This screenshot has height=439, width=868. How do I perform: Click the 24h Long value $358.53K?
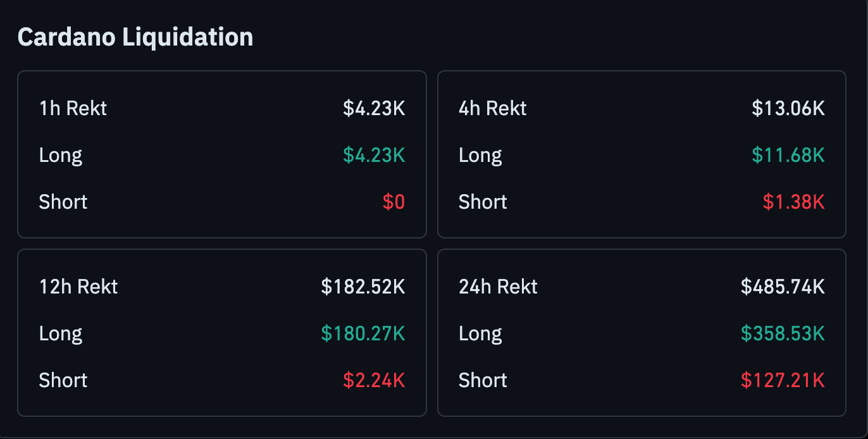783,333
